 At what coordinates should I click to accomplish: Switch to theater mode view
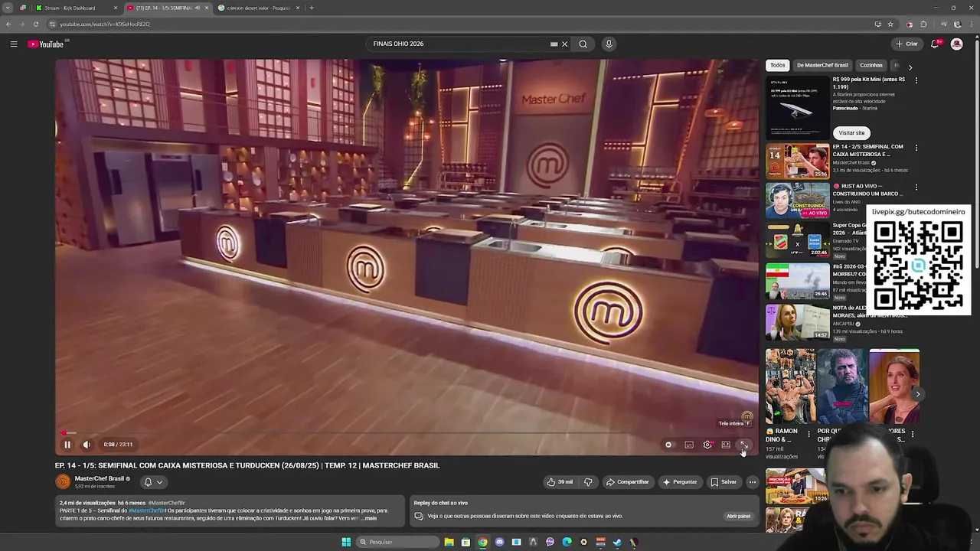tap(726, 445)
